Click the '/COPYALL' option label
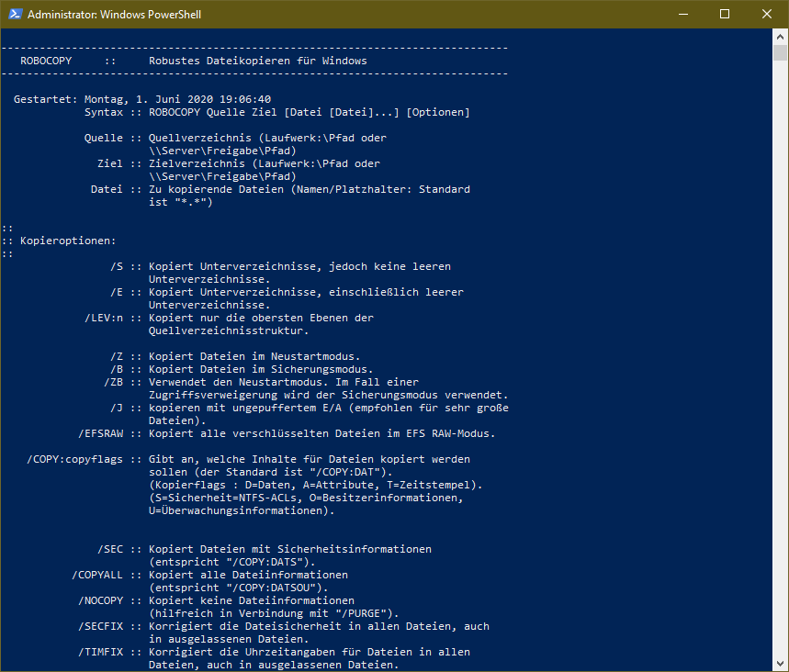The image size is (789, 672). [x=97, y=575]
